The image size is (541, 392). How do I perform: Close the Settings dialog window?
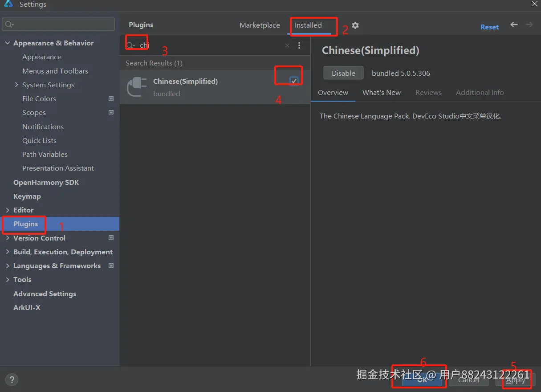pyautogui.click(x=534, y=4)
